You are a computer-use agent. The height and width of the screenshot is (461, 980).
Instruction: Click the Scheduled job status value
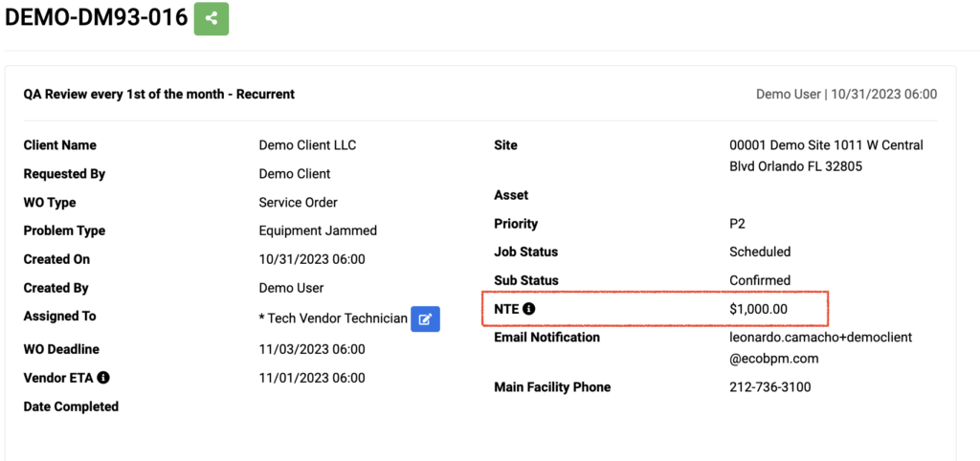760,252
